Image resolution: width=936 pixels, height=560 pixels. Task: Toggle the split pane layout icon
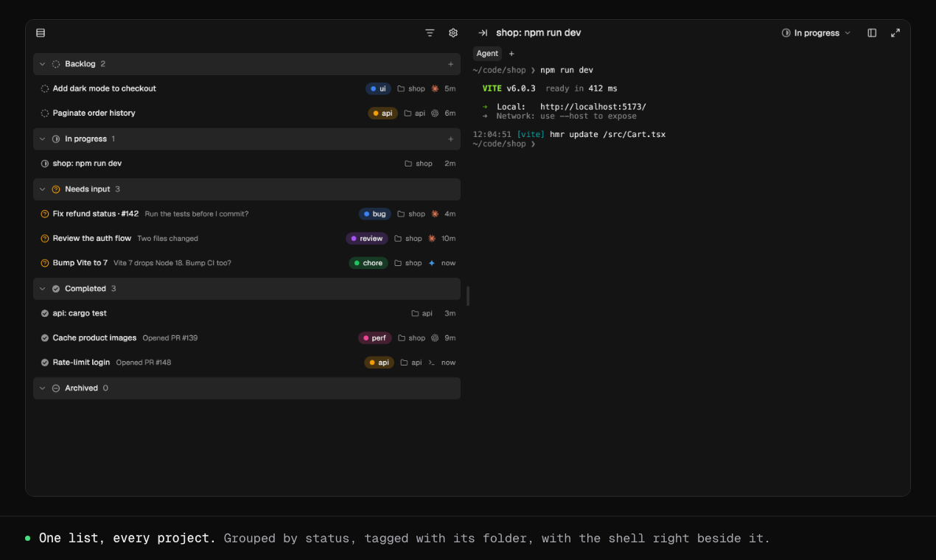point(872,33)
